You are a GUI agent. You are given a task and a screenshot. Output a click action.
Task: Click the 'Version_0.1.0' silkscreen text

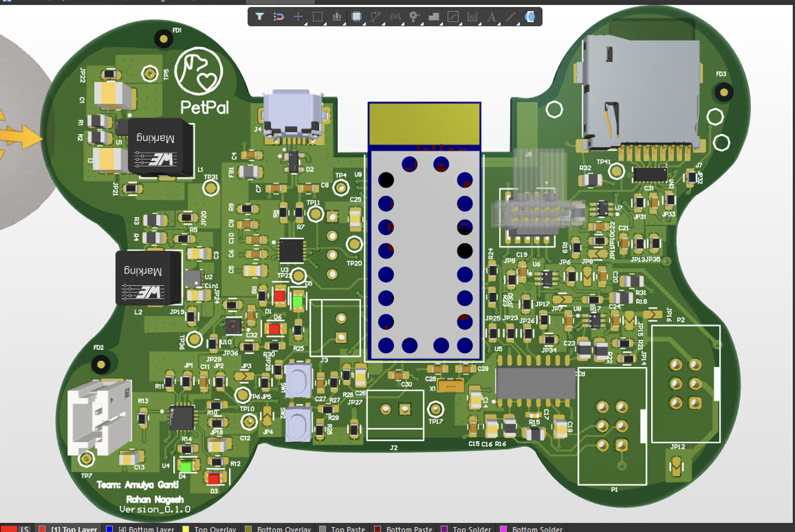tap(155, 509)
